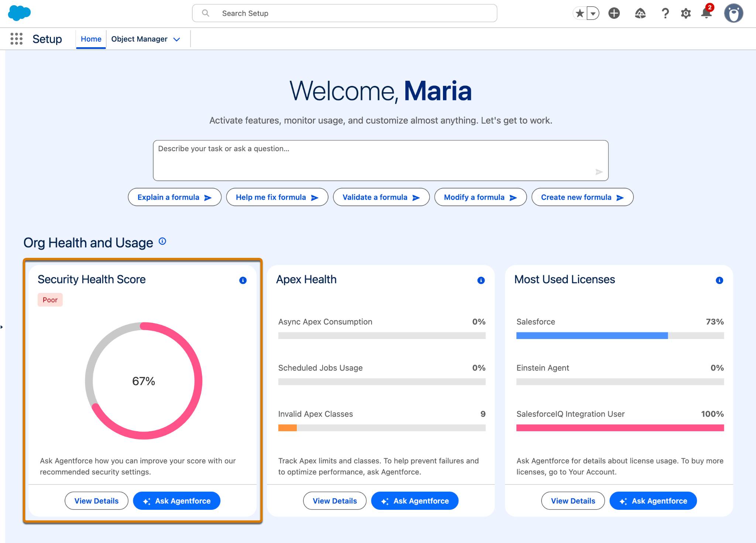Choose the Help me fix formula prompt
The height and width of the screenshot is (543, 756).
click(x=277, y=197)
